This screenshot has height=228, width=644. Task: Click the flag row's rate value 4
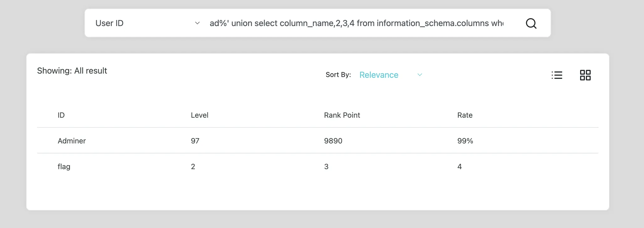point(459,167)
